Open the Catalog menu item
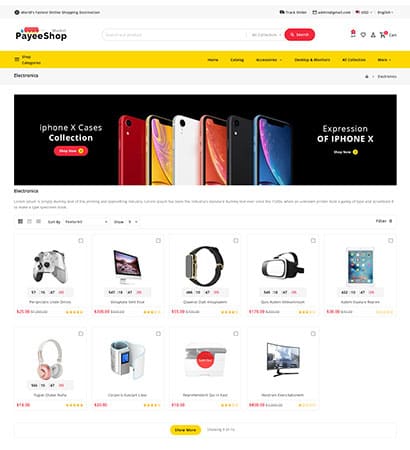Screen dimensions: 410x450 pos(237,60)
